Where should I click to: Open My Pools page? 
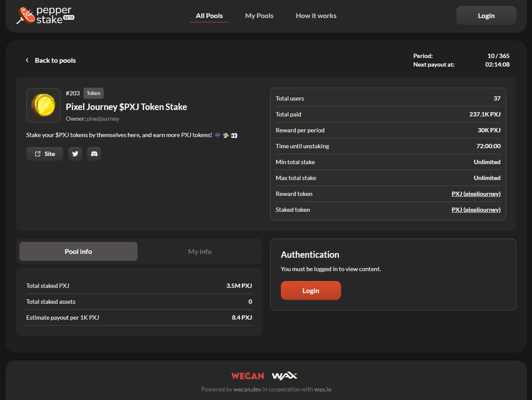click(x=259, y=16)
